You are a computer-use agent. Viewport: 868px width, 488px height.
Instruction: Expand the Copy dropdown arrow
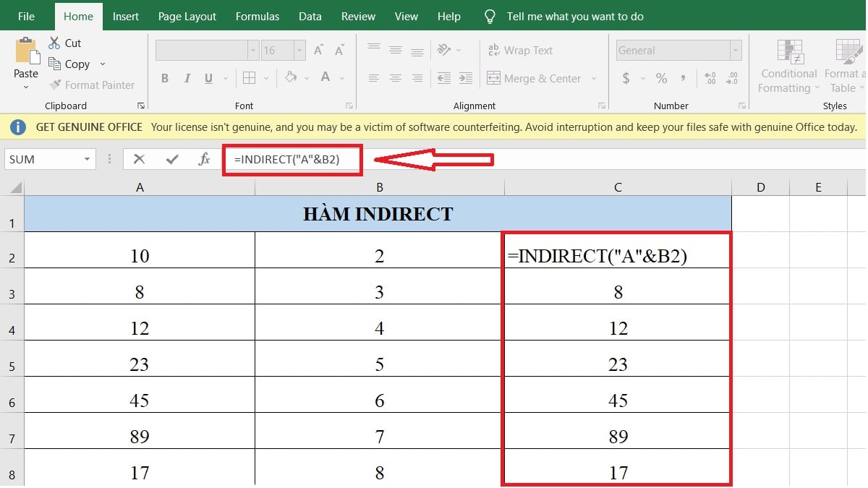tap(103, 64)
